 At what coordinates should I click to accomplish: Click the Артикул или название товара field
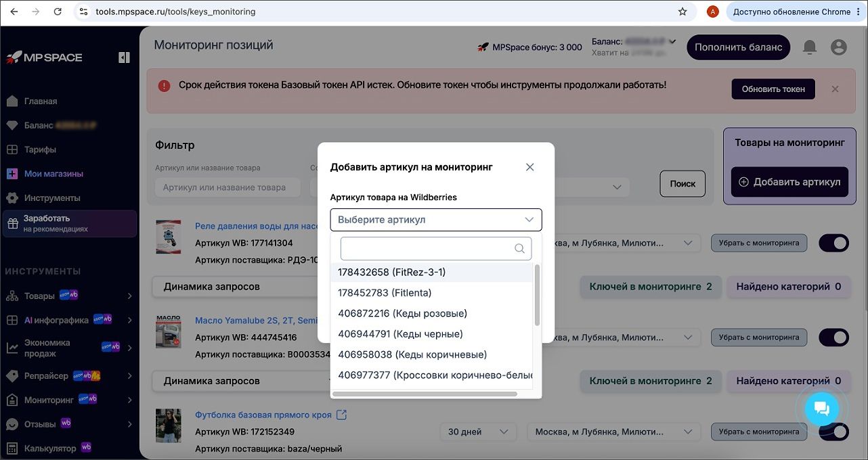pos(227,187)
